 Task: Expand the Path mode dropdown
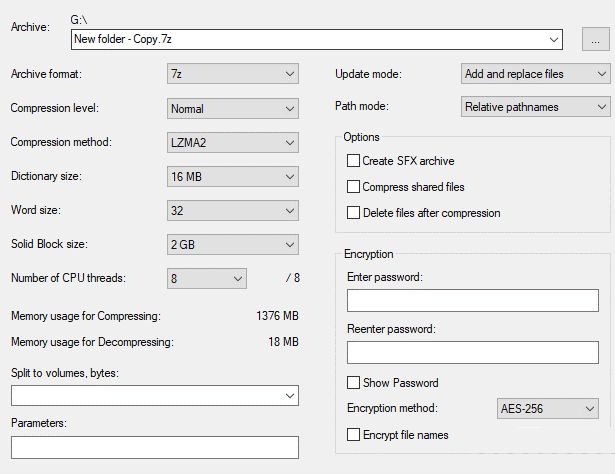pyautogui.click(x=535, y=106)
